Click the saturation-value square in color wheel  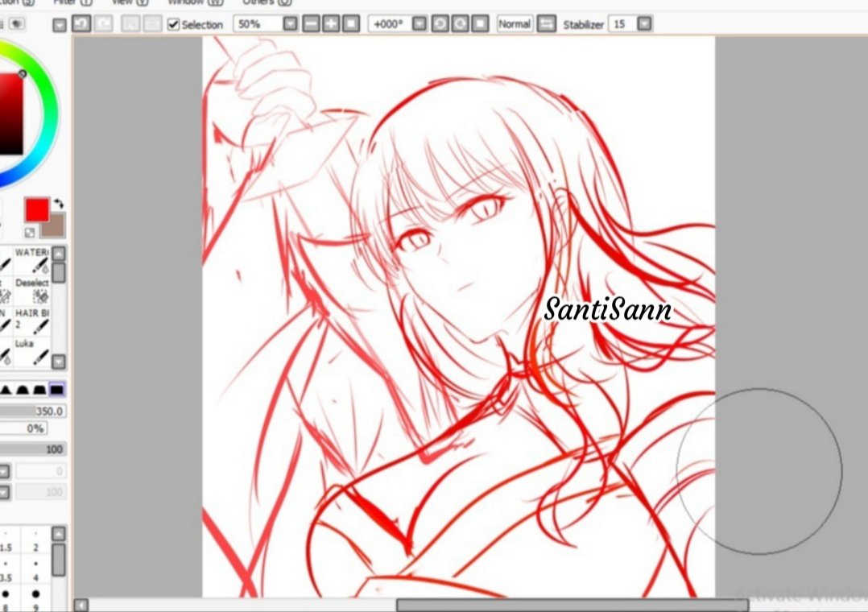click(11, 114)
